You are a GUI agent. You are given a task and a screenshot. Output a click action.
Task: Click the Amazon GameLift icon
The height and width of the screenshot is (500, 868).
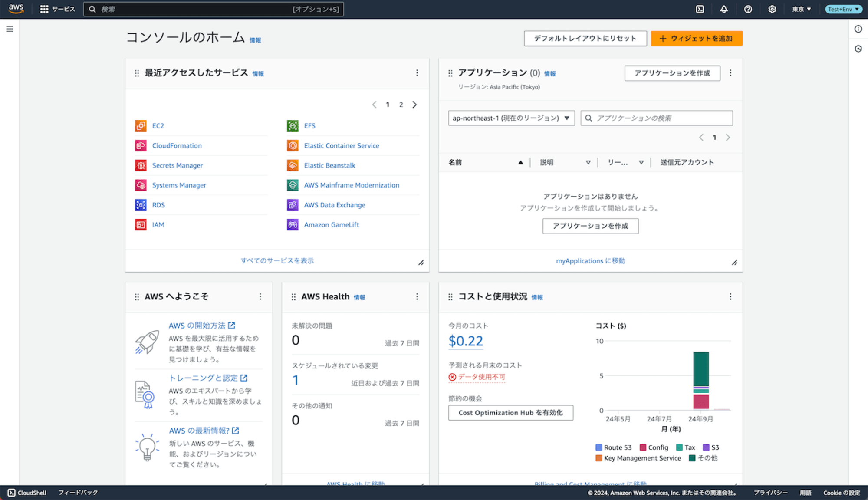[293, 225]
